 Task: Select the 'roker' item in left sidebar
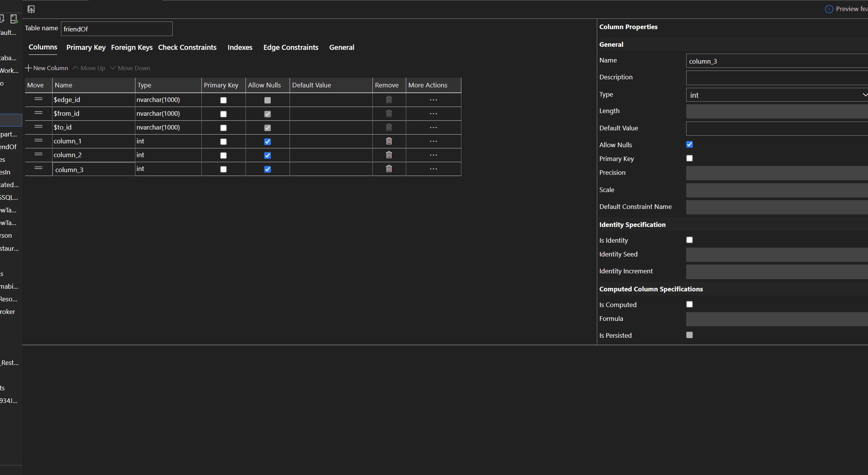point(8,312)
